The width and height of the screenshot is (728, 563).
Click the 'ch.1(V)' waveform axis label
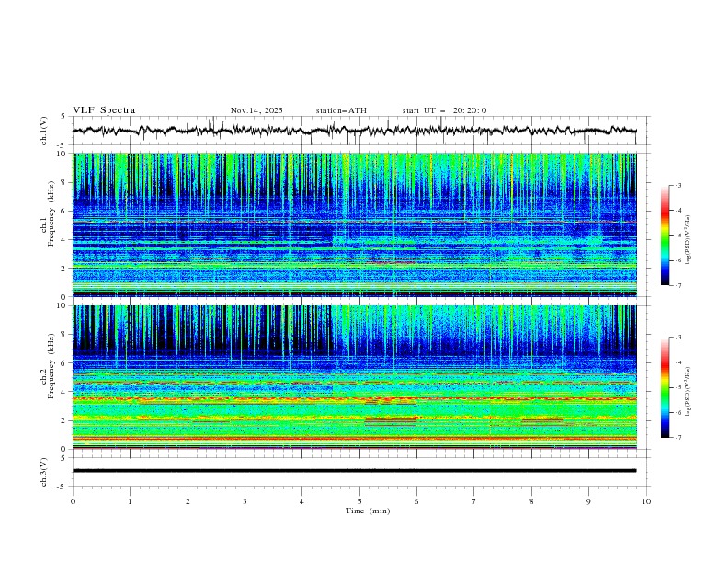point(44,131)
